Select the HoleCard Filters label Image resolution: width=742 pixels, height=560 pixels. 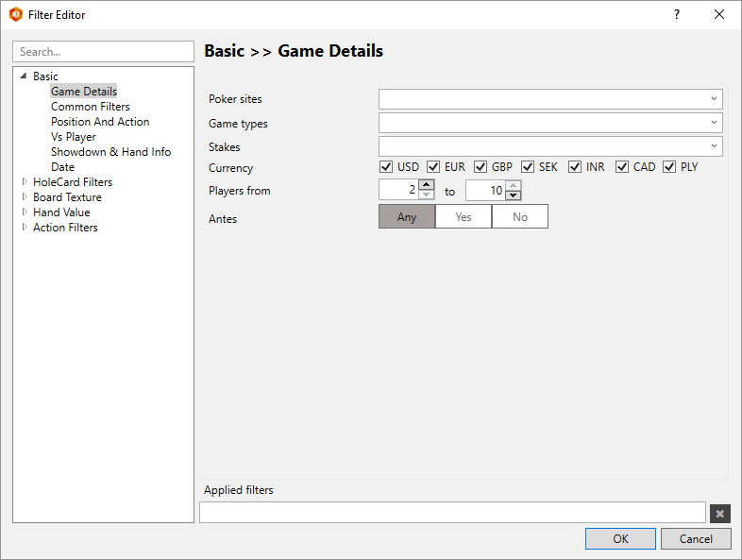coord(73,182)
